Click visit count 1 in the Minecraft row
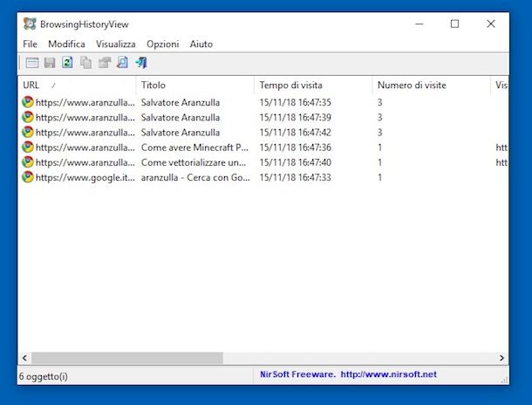 tap(380, 148)
